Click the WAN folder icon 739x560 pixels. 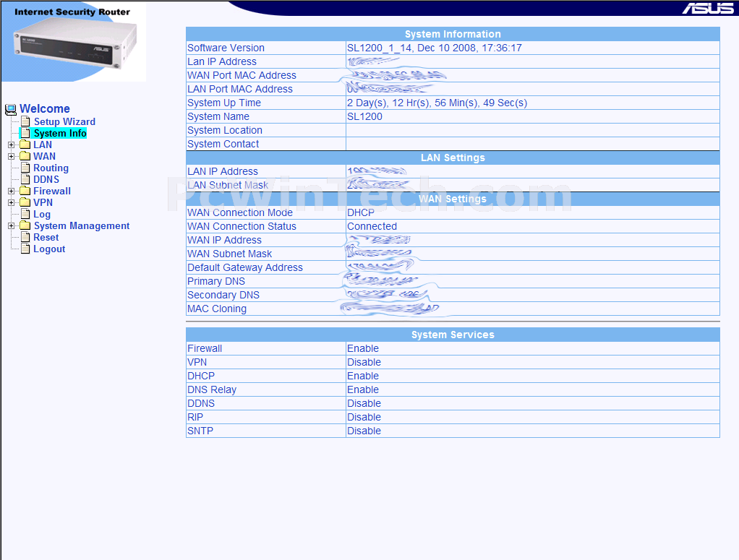(25, 156)
